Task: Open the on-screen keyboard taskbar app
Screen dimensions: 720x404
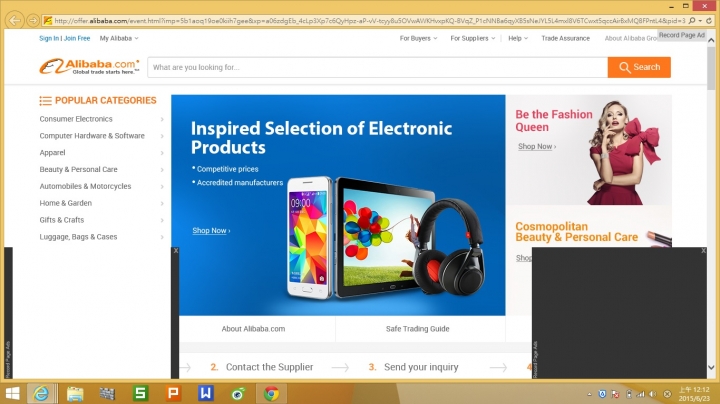Action: 107,393
